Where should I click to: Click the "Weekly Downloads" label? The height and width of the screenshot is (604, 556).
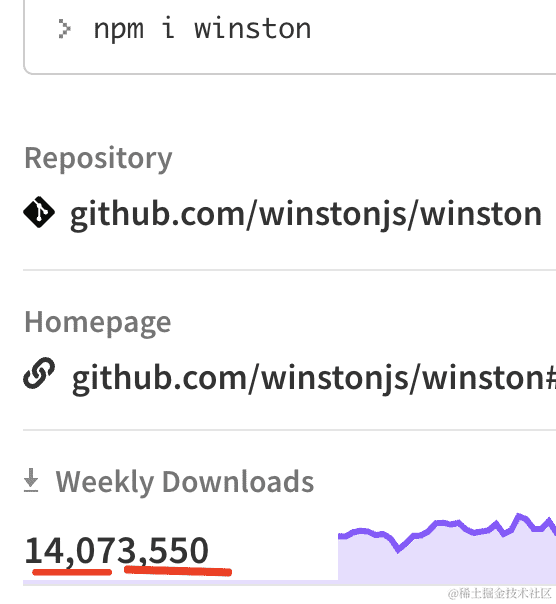point(185,482)
